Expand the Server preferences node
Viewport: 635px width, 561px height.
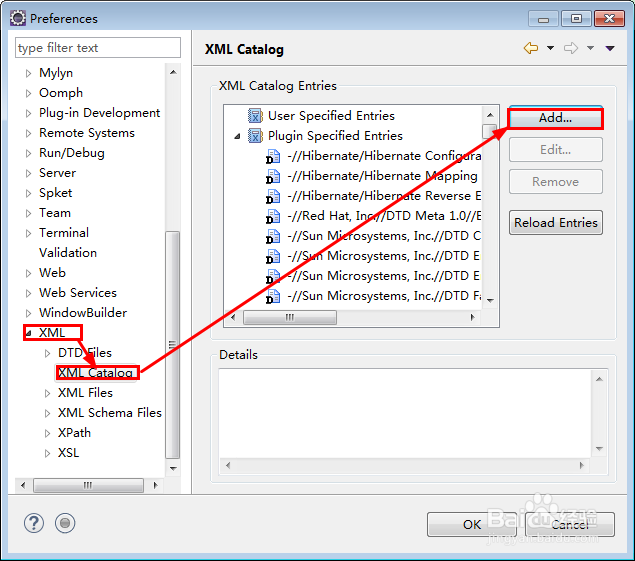(28, 173)
